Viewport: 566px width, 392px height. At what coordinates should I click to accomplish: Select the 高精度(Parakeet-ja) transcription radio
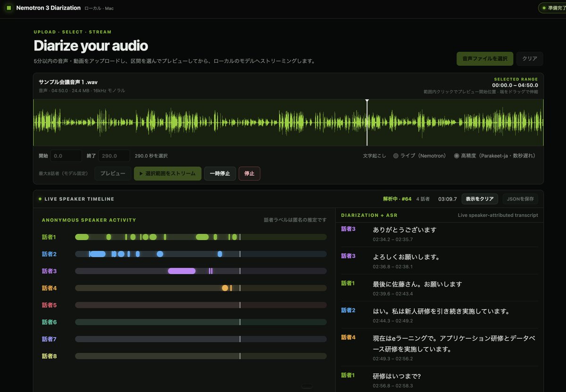[457, 155]
